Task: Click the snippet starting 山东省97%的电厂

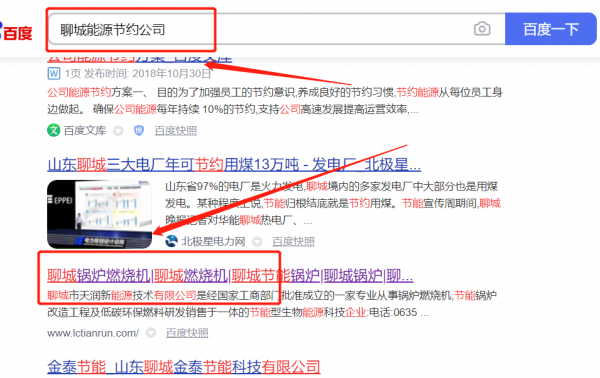Action: coord(333,203)
